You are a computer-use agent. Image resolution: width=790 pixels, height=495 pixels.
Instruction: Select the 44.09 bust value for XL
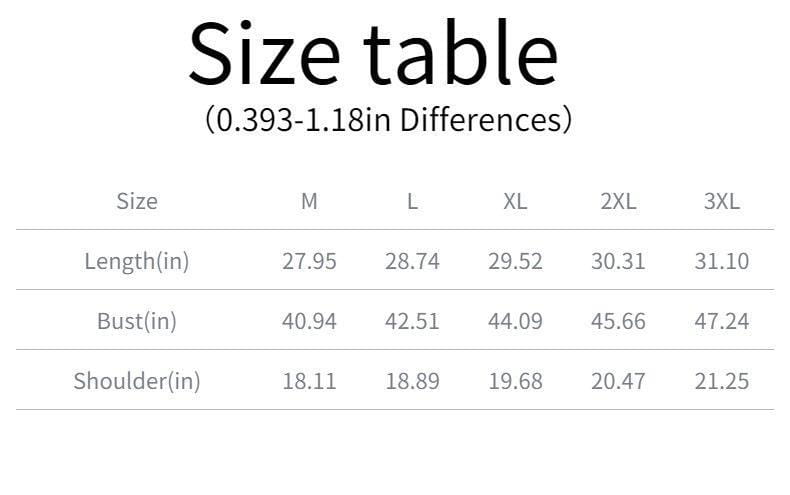515,321
